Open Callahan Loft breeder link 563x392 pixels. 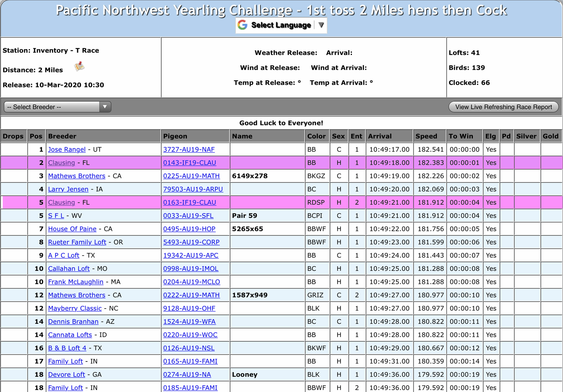point(69,269)
